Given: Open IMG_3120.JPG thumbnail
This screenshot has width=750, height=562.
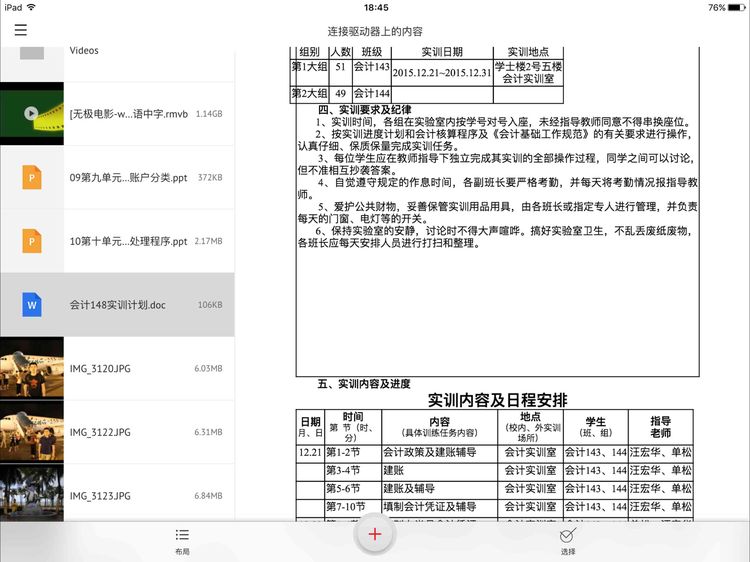Looking at the screenshot, I should pos(32,368).
